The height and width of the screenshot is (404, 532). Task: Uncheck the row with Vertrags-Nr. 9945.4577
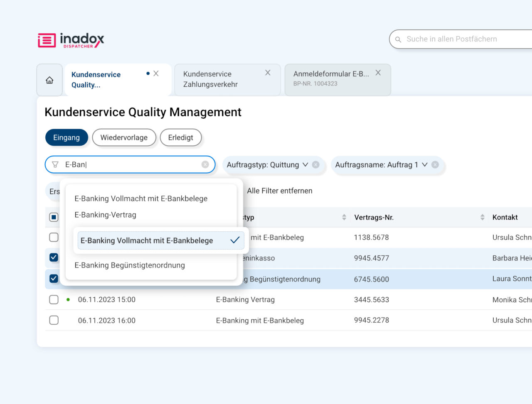54,257
